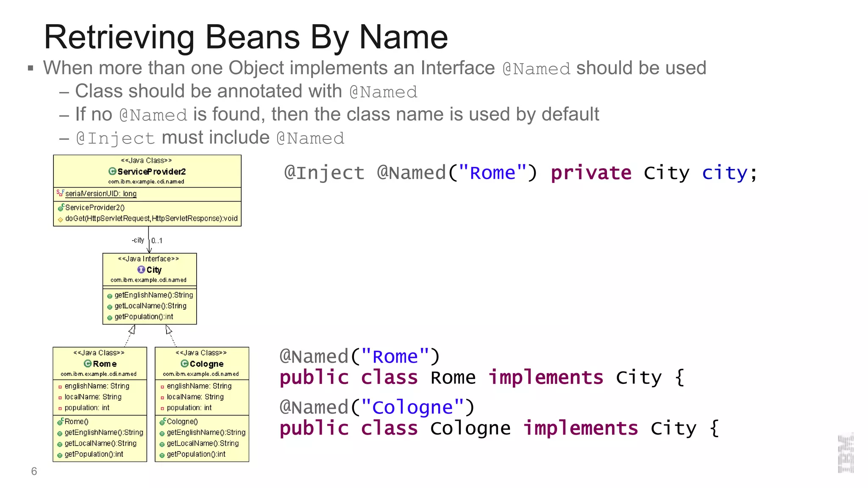The width and height of the screenshot is (868, 488).
Task: Click the Rome class name in diagram
Action: (x=105, y=364)
